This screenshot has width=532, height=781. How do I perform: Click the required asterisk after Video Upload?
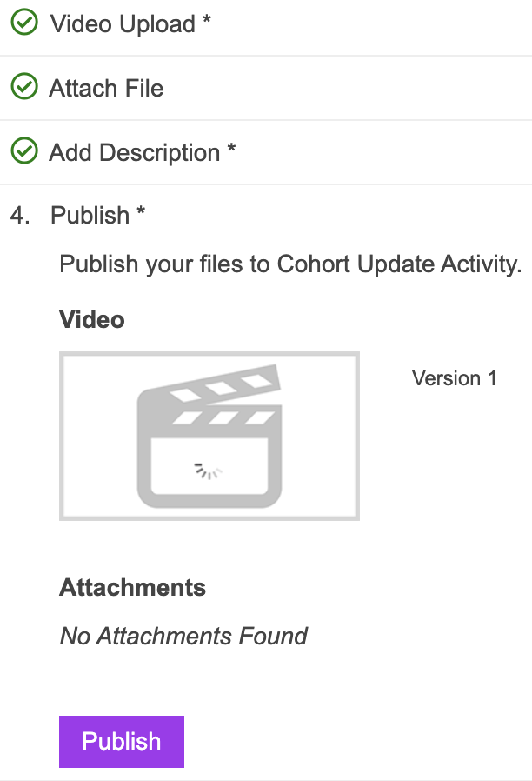(x=207, y=22)
